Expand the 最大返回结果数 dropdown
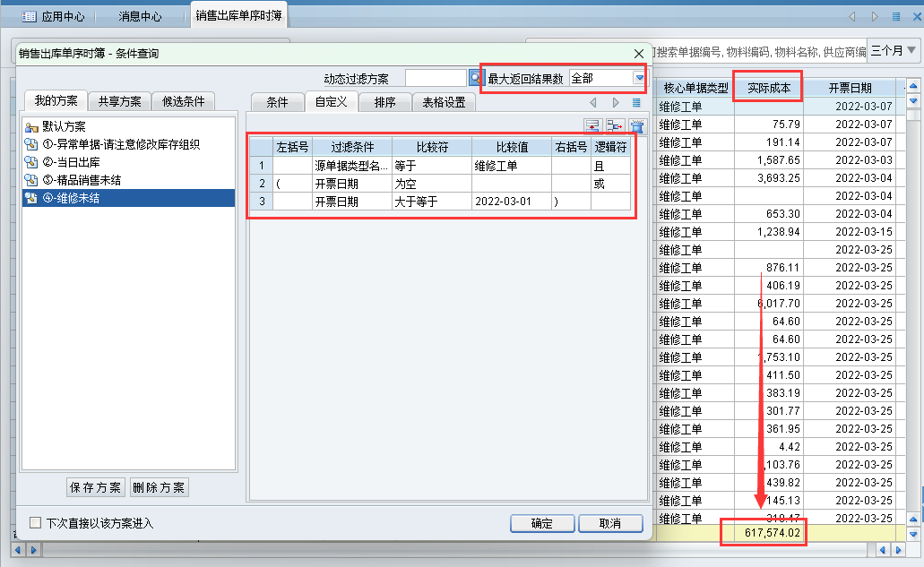The height and width of the screenshot is (567, 924). coord(639,78)
